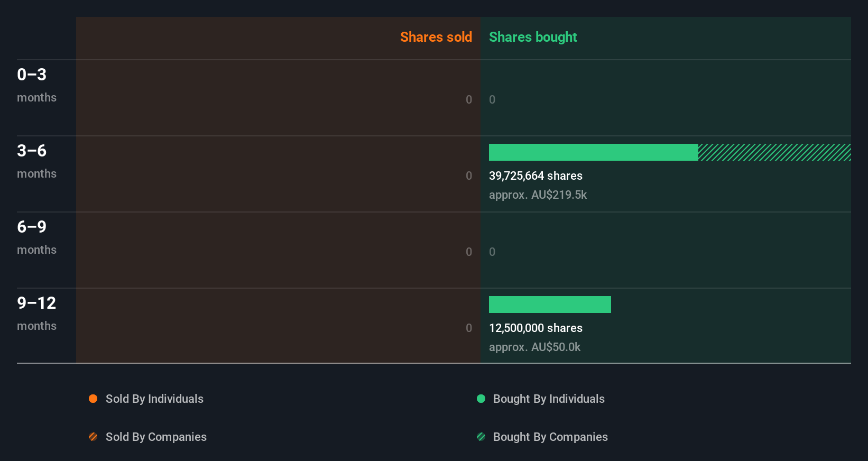Click shares sold zero in 9–12 months row
This screenshot has height=461, width=868.
pos(469,328)
